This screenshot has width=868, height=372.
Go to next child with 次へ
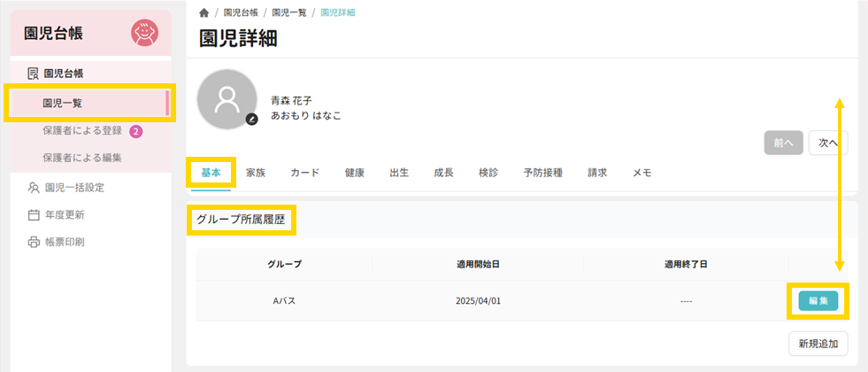point(828,142)
